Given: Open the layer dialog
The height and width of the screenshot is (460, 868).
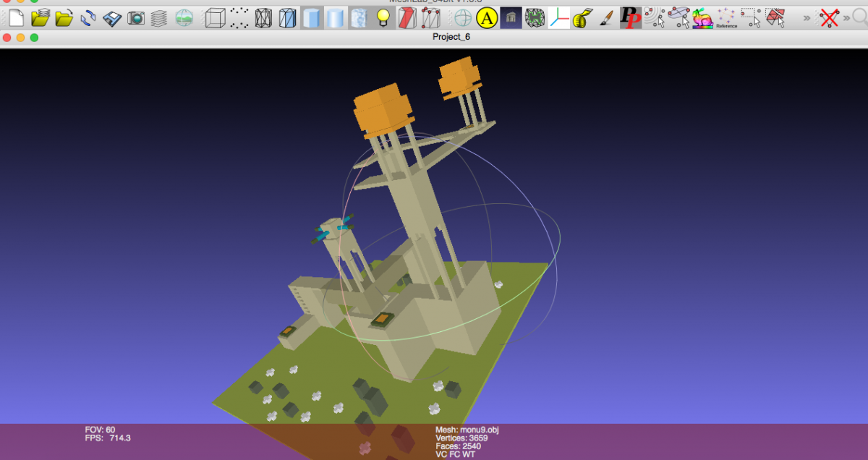Looking at the screenshot, I should pos(158,17).
